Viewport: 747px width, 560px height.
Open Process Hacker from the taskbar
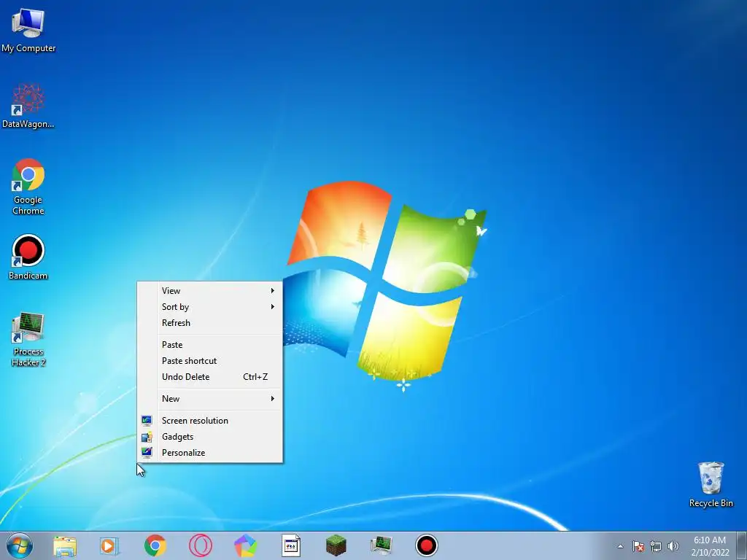(381, 545)
